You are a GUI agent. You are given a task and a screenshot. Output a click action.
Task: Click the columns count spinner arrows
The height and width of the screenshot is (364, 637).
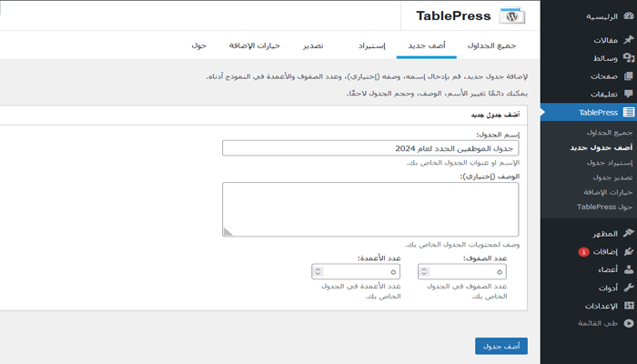(318, 272)
